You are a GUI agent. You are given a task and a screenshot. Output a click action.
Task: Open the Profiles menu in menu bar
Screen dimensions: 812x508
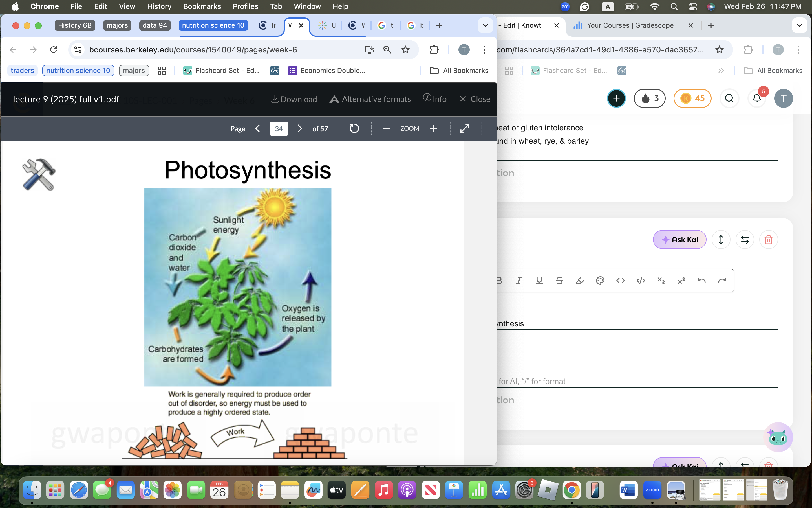[245, 6]
